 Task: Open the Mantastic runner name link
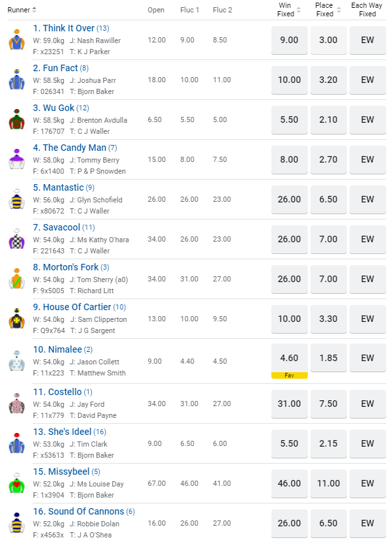coord(63,187)
